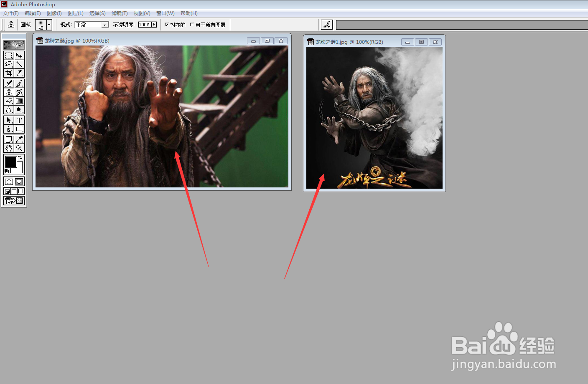Switch to Quick Mask mode
This screenshot has width=588, height=384.
(x=19, y=182)
